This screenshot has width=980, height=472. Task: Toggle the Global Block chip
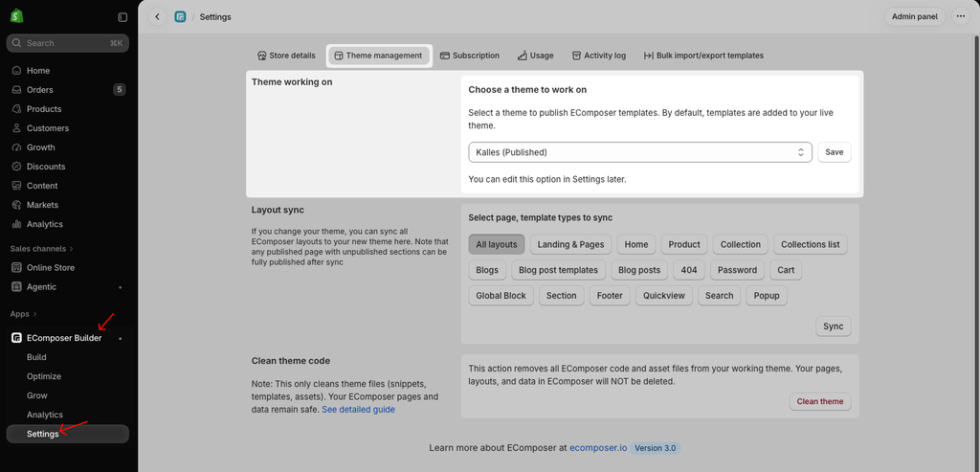pyautogui.click(x=501, y=296)
